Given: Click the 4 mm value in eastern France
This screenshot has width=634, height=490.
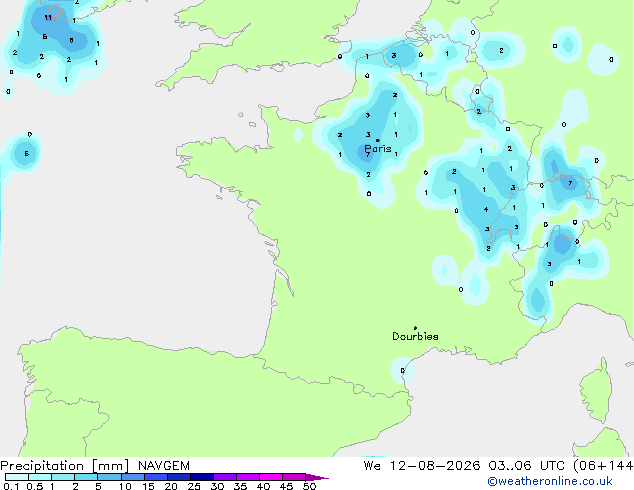Looking at the screenshot, I should tap(486, 209).
